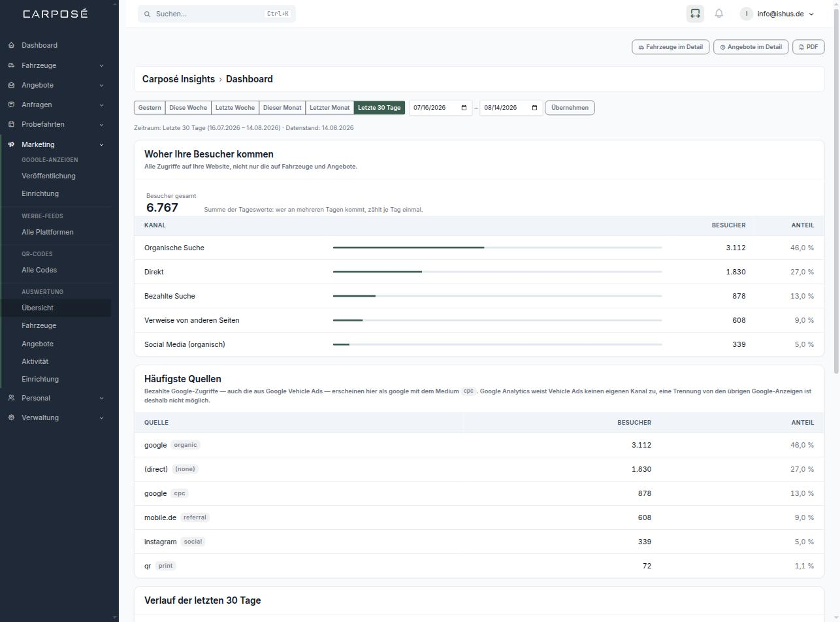
Task: Select the Gestern time range
Action: pyautogui.click(x=150, y=108)
